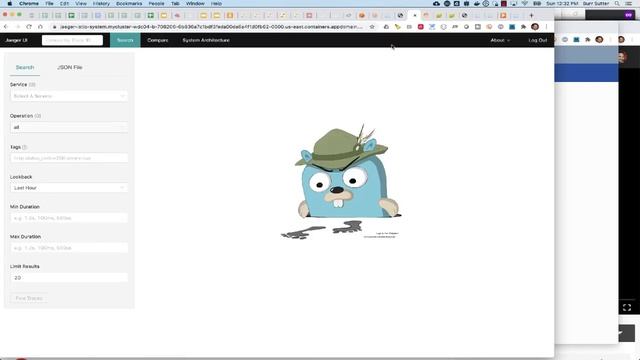640x360 pixels.
Task: Open Chrome's three-dot menu
Action: point(546,27)
